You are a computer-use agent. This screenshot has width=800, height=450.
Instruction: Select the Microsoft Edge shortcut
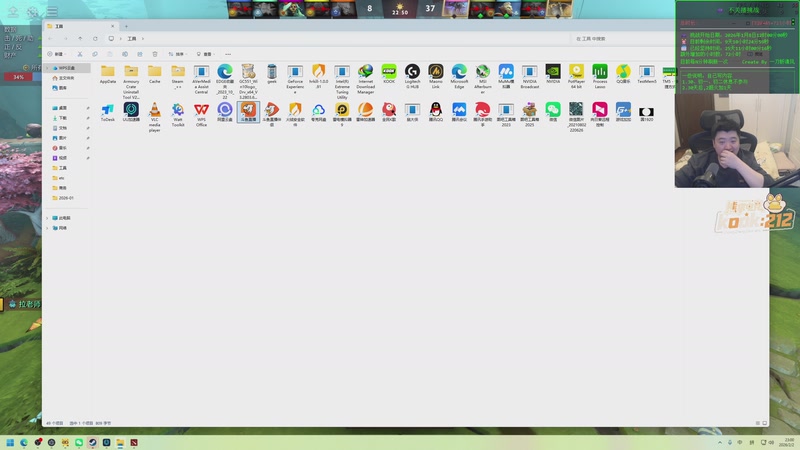coord(459,76)
